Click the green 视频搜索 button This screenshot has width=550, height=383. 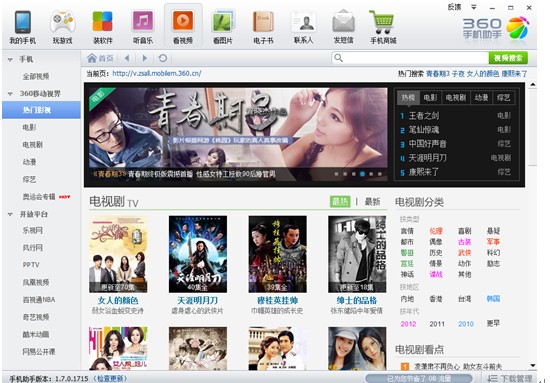tap(508, 58)
